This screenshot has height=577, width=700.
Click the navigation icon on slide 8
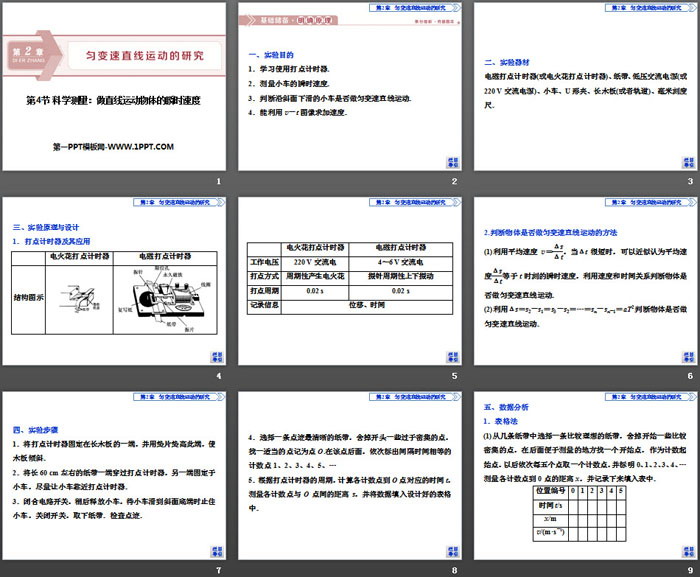click(x=451, y=551)
